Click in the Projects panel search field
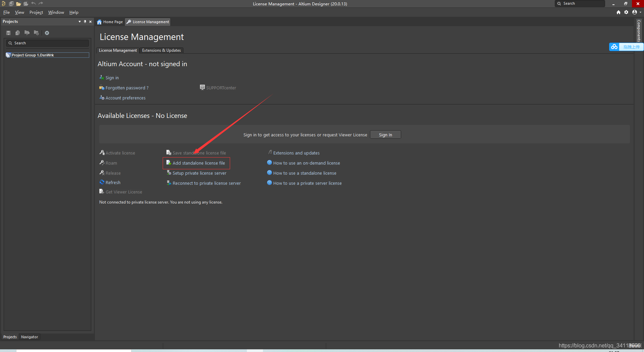 (x=47, y=43)
